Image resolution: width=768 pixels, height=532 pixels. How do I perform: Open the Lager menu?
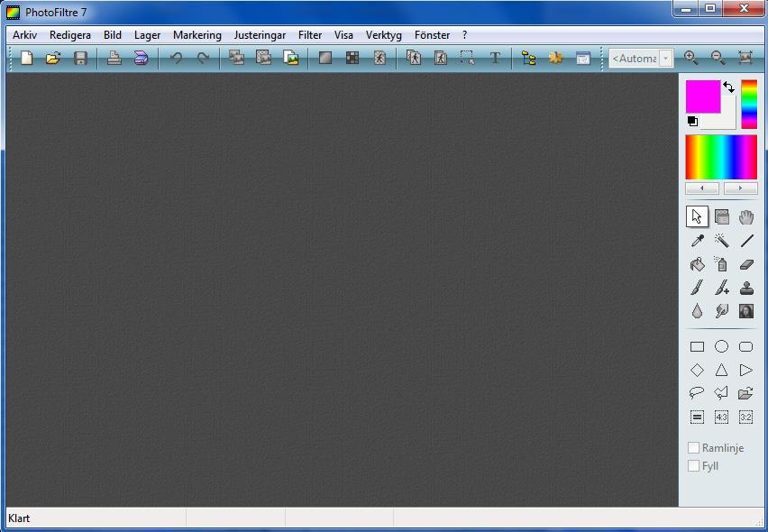click(147, 35)
